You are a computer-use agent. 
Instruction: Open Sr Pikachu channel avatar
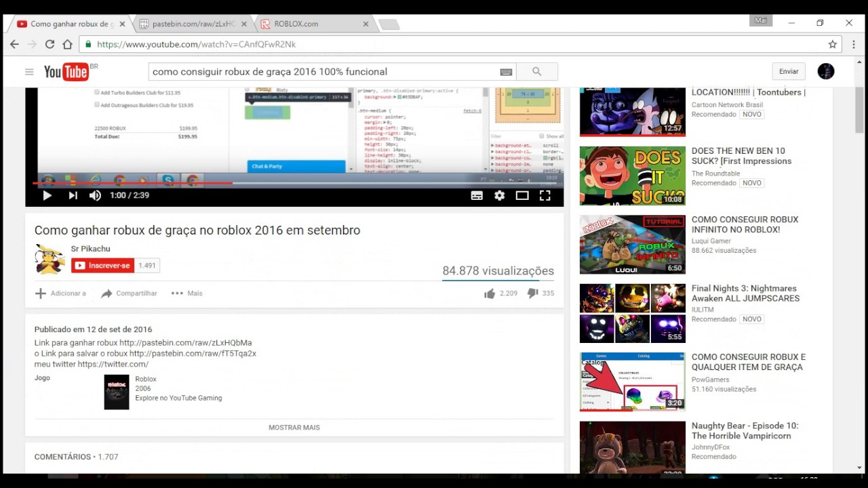50,259
